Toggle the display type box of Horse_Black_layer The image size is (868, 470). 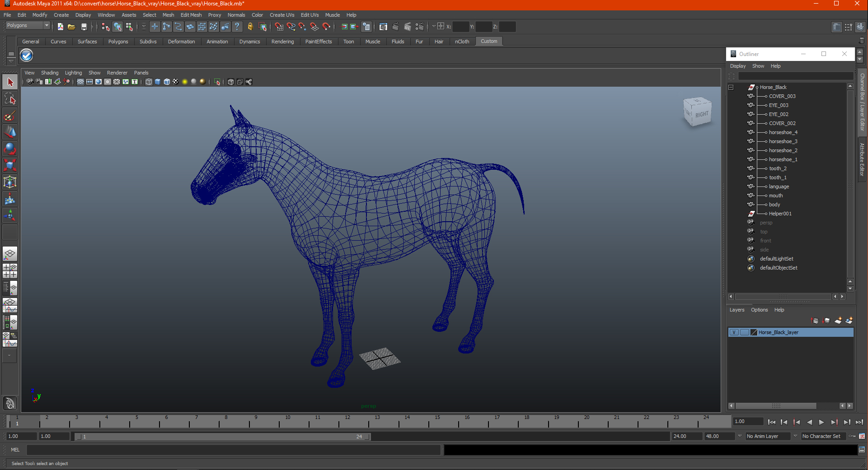(x=744, y=332)
